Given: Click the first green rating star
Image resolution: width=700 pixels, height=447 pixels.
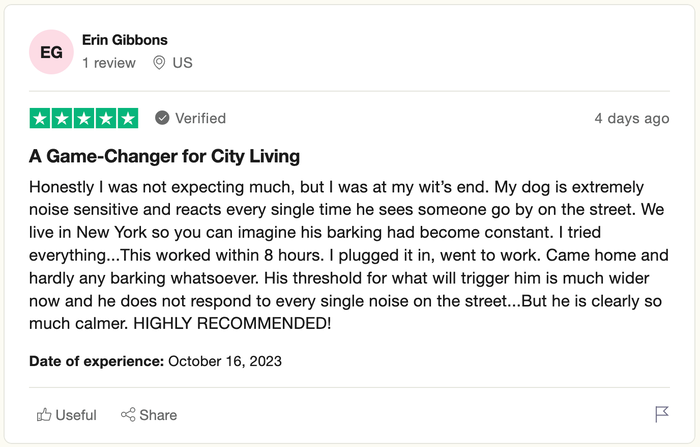Looking at the screenshot, I should tap(40, 118).
